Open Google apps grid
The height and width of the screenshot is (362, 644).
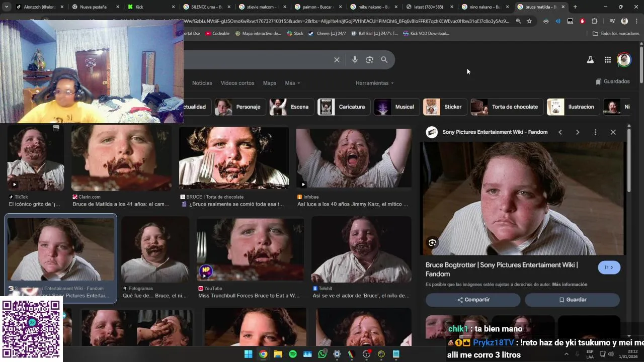point(608,60)
